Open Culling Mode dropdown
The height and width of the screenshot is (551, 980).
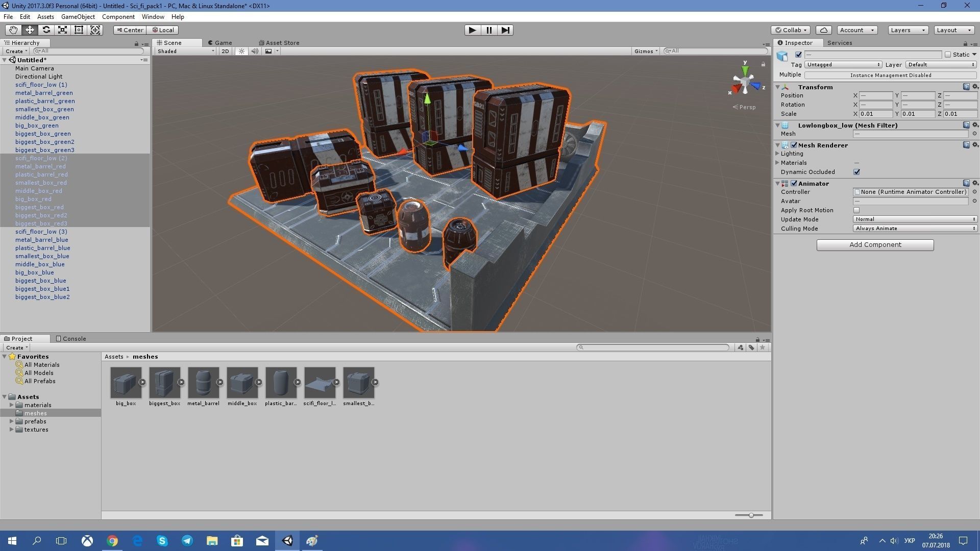coord(915,229)
